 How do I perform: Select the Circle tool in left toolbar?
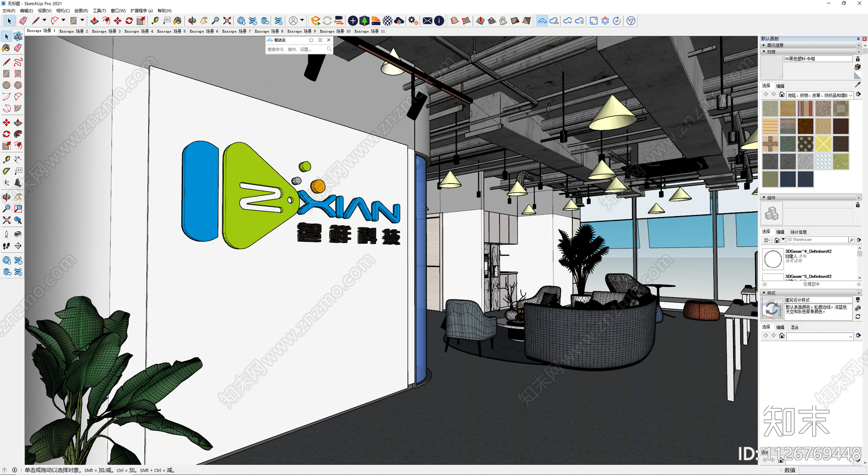7,85
